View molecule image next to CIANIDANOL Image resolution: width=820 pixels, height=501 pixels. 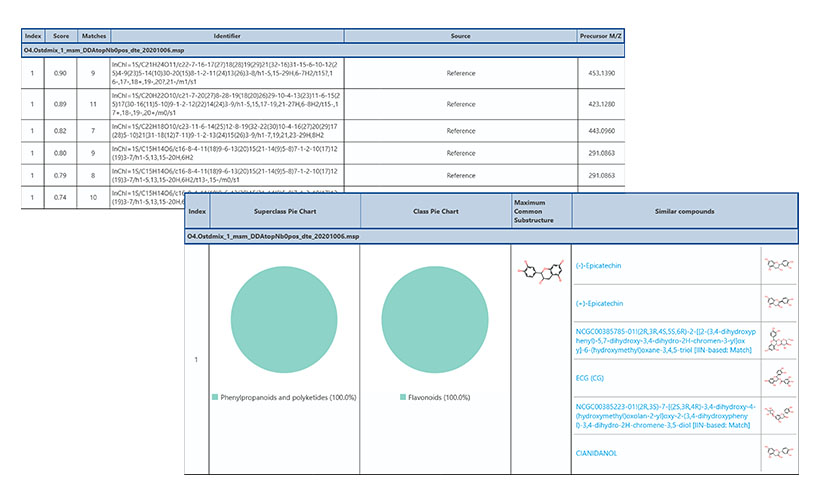[777, 453]
